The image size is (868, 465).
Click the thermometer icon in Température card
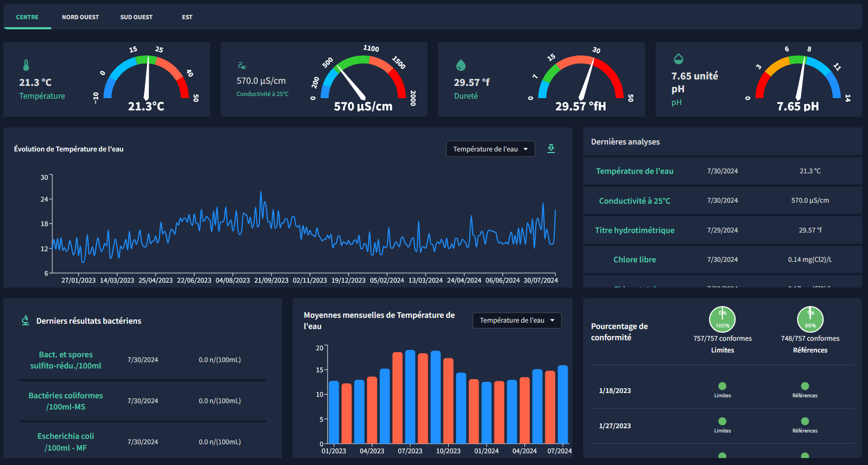(26, 65)
